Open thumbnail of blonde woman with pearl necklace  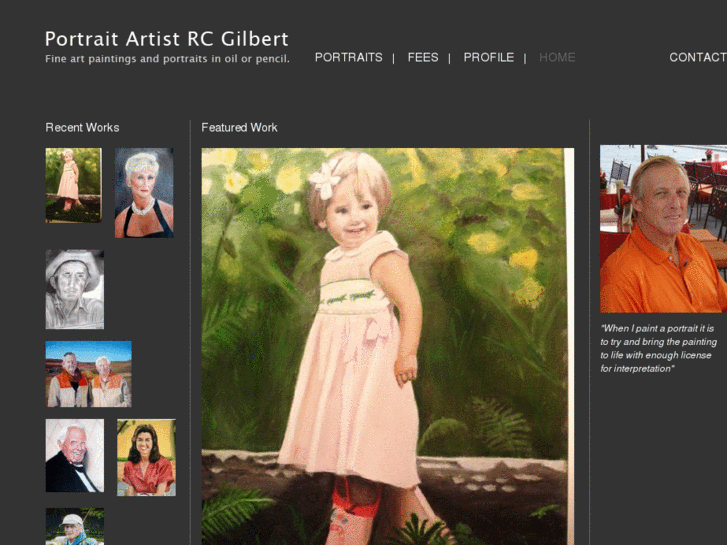click(144, 192)
